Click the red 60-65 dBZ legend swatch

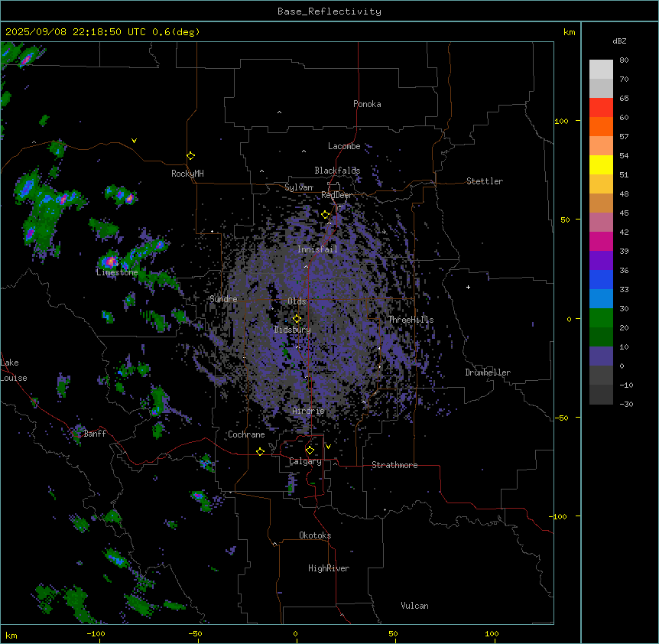coord(601,108)
